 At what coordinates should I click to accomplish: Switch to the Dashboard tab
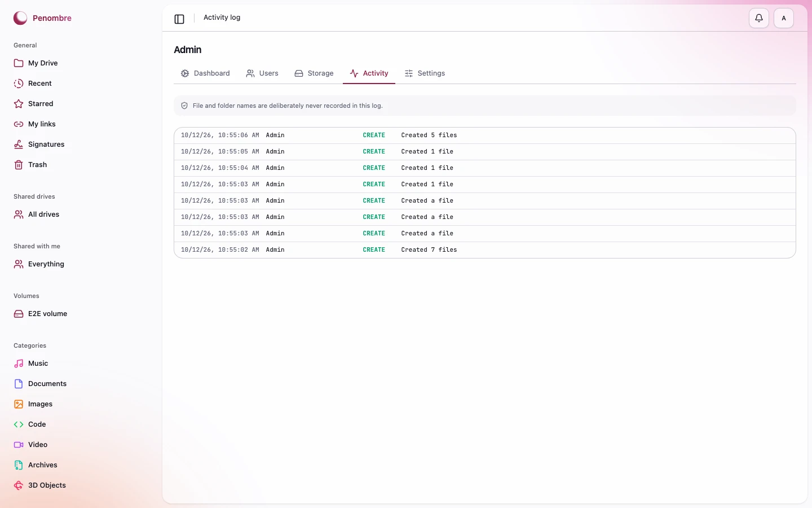205,73
